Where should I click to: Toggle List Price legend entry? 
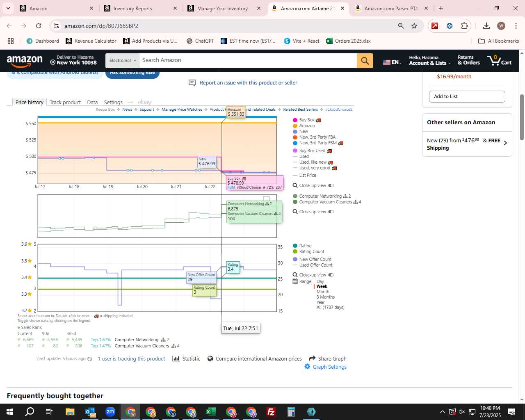(304, 176)
